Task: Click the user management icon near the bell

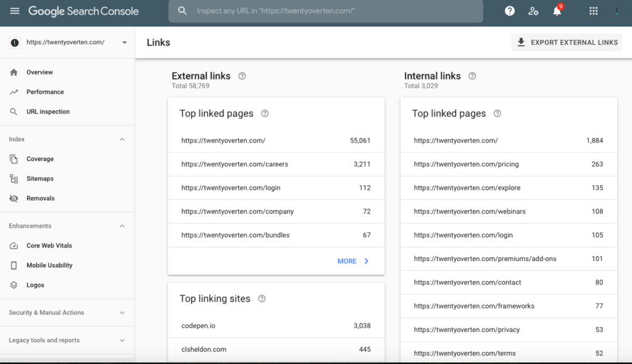Action: (533, 11)
